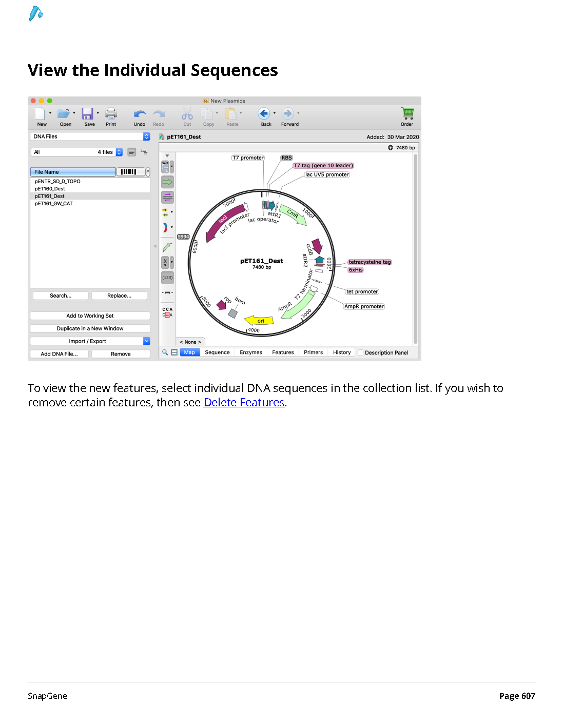563x728 pixels.
Task: Open the Delete Features link
Action: click(244, 403)
